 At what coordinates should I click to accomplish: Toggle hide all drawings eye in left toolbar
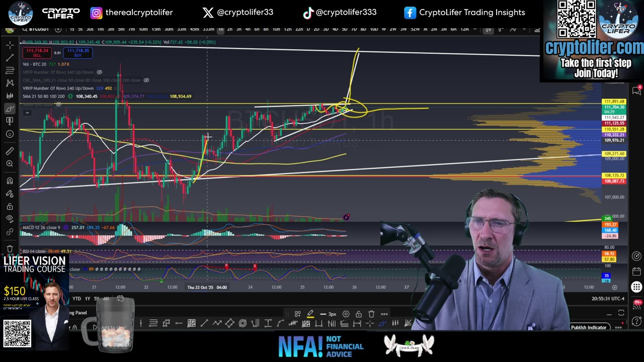click(10, 219)
